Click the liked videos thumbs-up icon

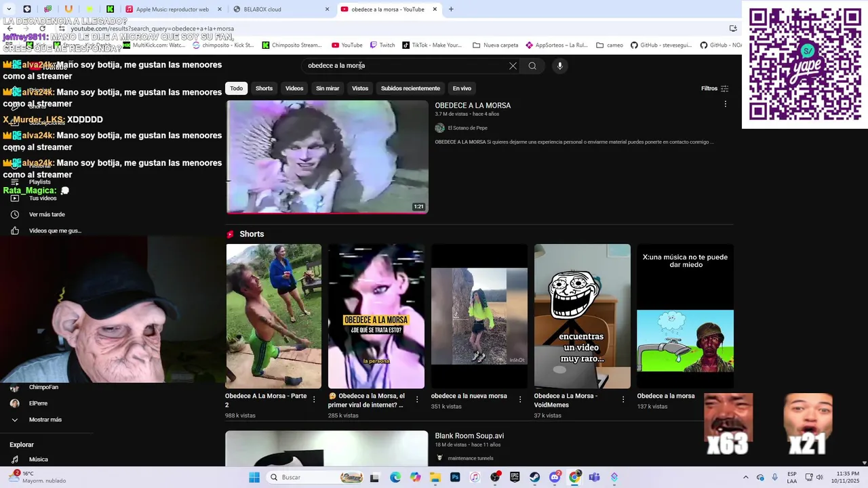coord(15,230)
